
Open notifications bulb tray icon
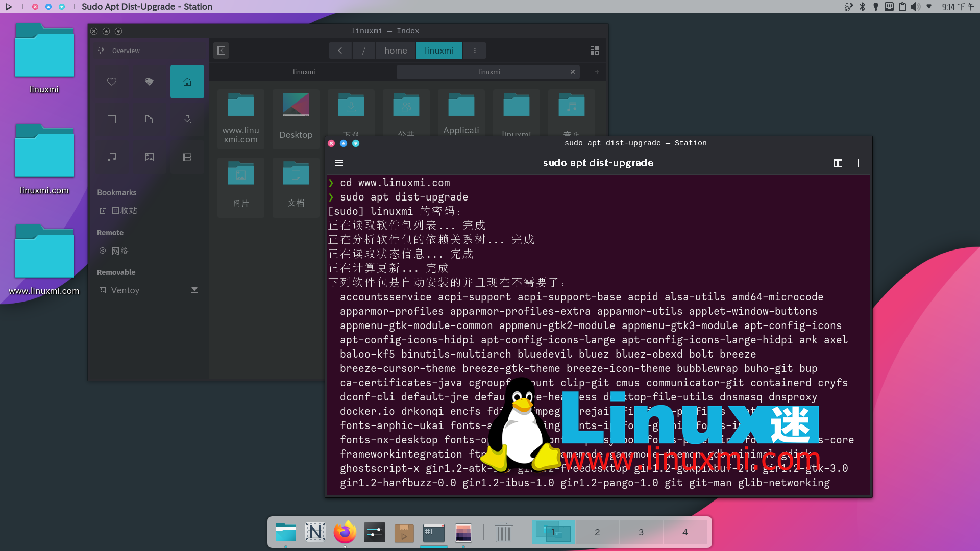coord(876,7)
